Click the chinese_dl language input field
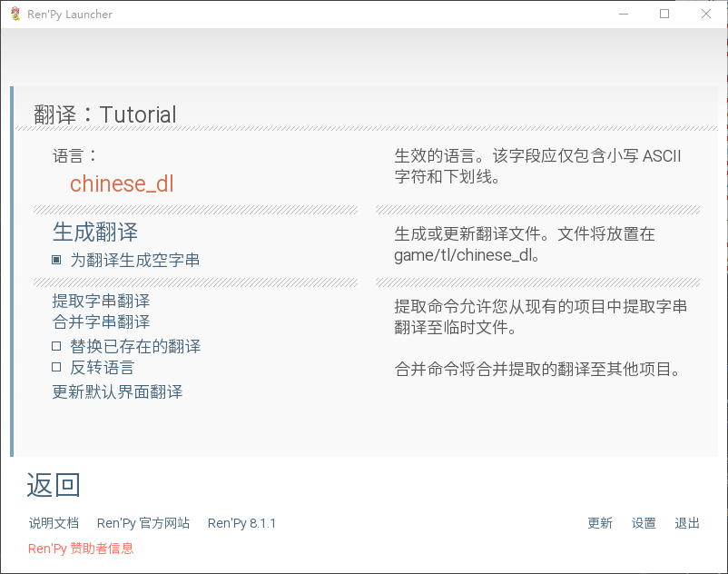 (x=122, y=183)
